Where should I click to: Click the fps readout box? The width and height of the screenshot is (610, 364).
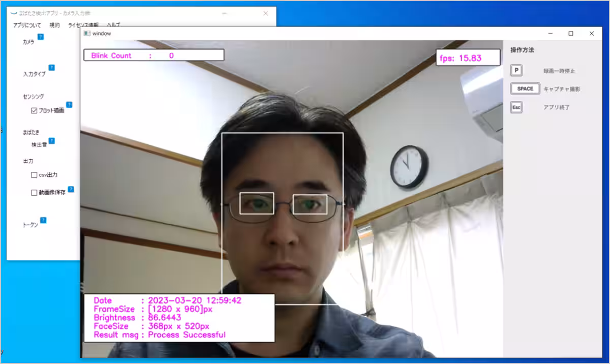tap(468, 57)
